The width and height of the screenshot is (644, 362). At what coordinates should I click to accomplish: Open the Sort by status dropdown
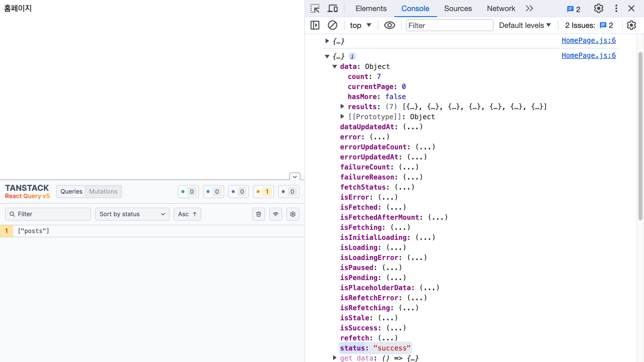point(132,214)
